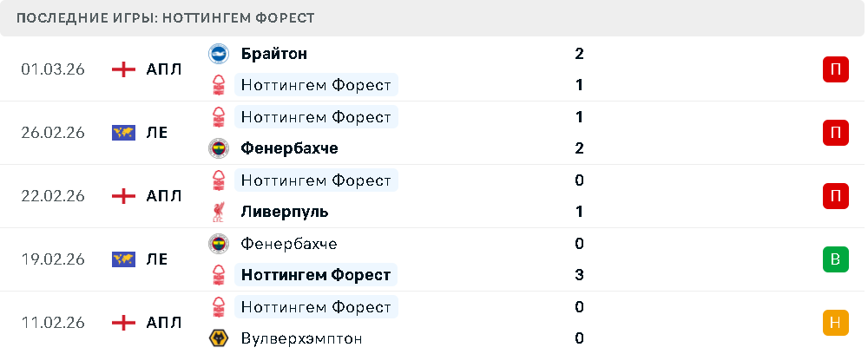868x354 pixels.
Task: Click Fenerbahçe crest in 19.02.26 match
Action: pos(219,244)
